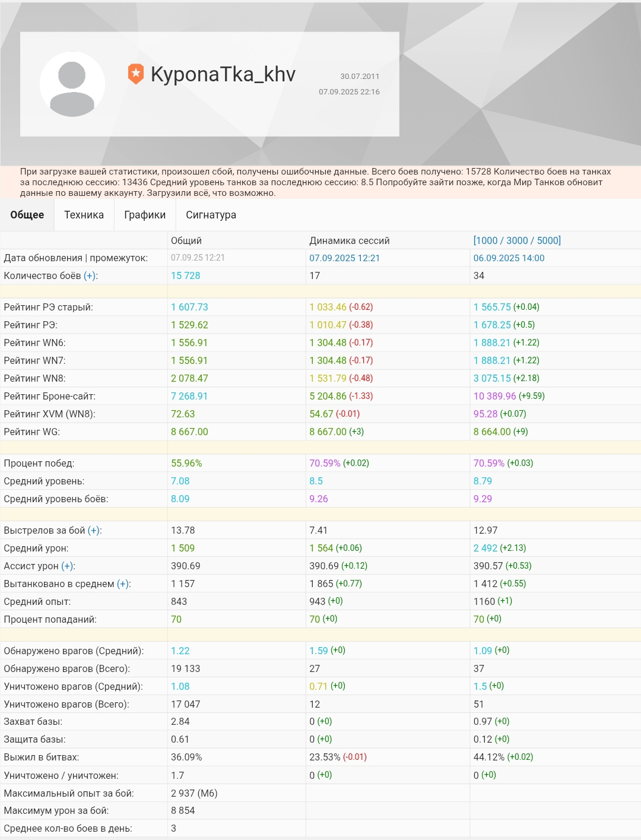Click the Динамика сессий column header
The height and width of the screenshot is (840, 641).
pos(349,240)
